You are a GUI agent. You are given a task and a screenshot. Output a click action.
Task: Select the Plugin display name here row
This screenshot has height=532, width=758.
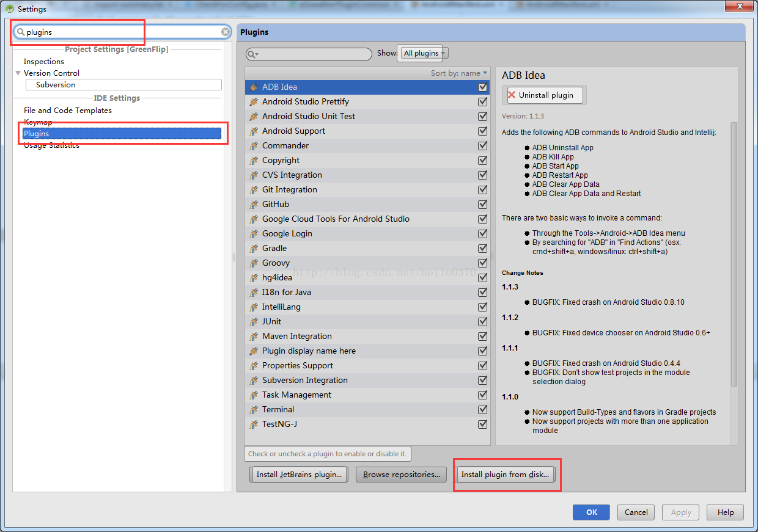(367, 351)
